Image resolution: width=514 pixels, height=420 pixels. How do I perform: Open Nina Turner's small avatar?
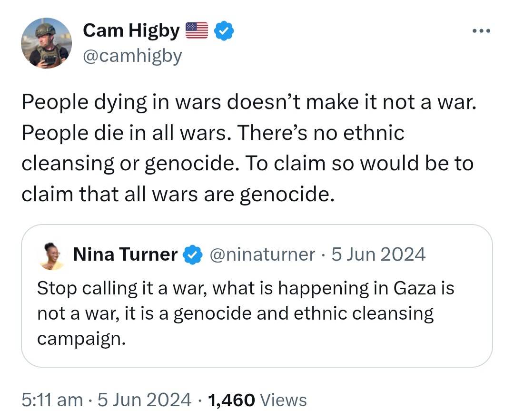(x=51, y=256)
